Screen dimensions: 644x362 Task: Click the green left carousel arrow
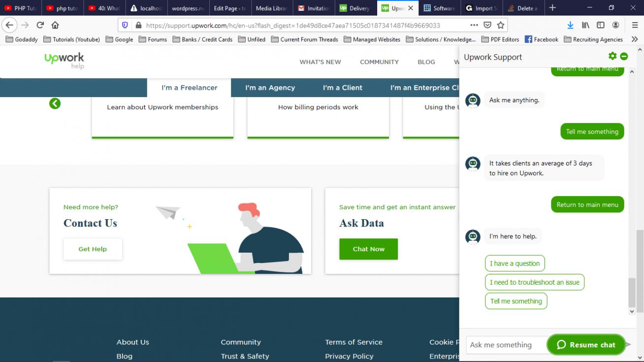pos(55,103)
